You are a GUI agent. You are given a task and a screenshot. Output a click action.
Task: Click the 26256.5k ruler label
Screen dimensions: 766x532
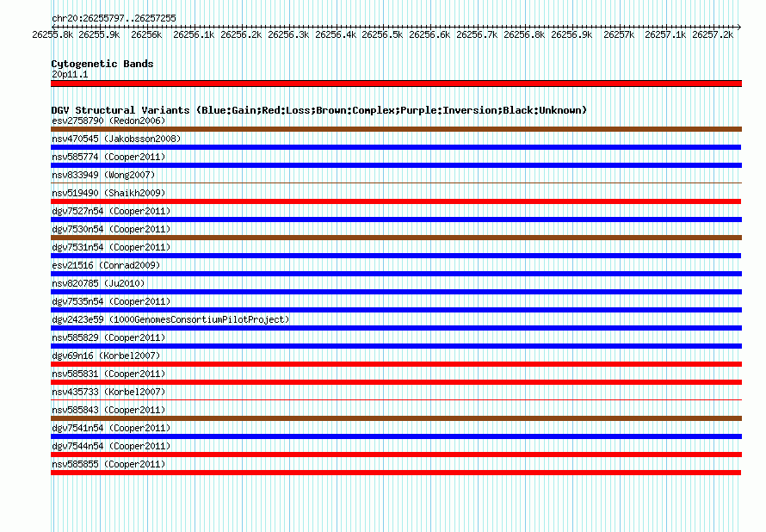click(x=382, y=34)
